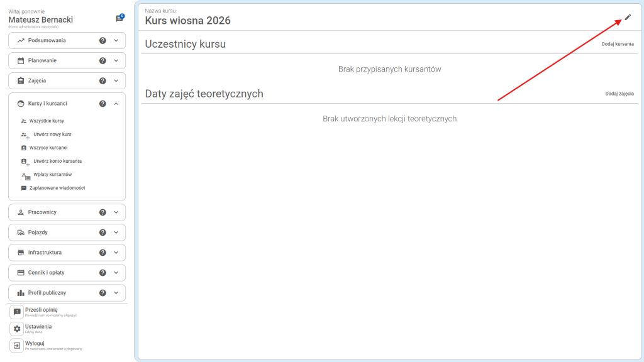Expand the Pracownicy menu section
644x362 pixels.
[116, 212]
